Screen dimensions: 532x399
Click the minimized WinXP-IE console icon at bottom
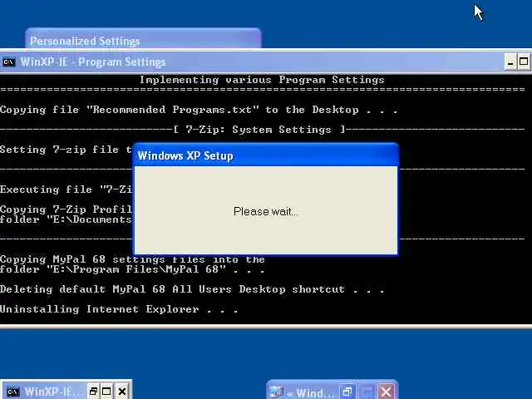coord(13,392)
